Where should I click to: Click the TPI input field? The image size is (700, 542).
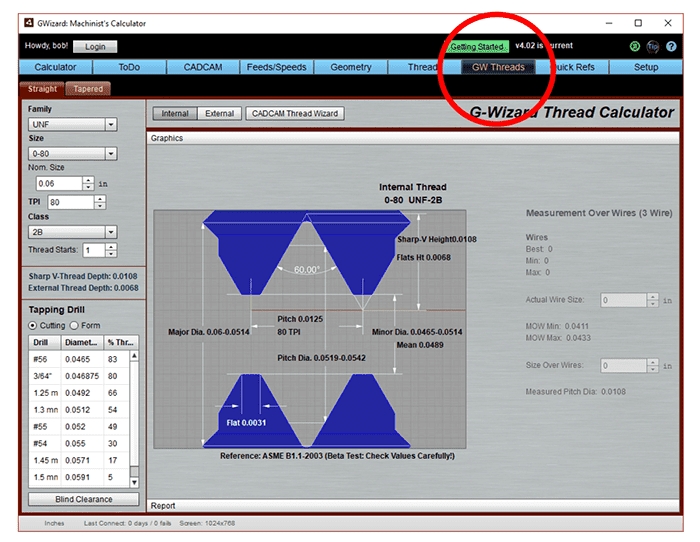[71, 202]
